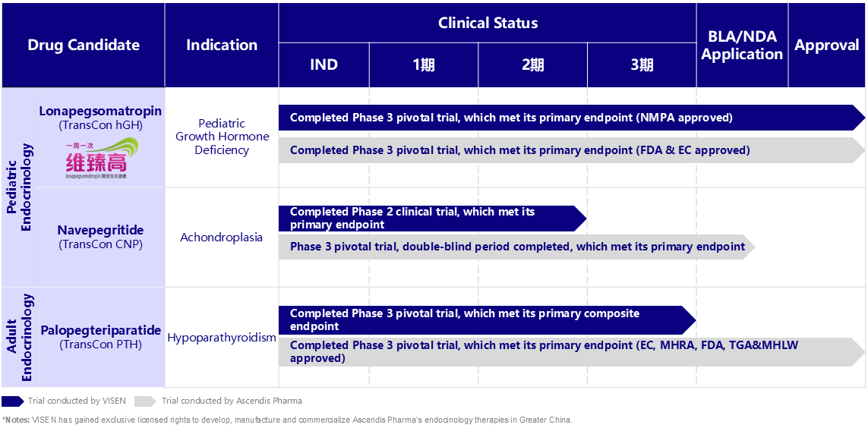Click the Achondroplasia indication cell
Image resolution: width=868 pixels, height=428 pixels.
pyautogui.click(x=221, y=238)
